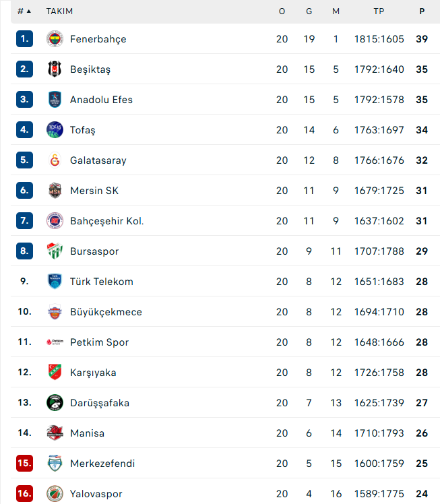Viewport: 440px width, 504px height.
Task: Click the TP total points column header
Action: coord(379,11)
